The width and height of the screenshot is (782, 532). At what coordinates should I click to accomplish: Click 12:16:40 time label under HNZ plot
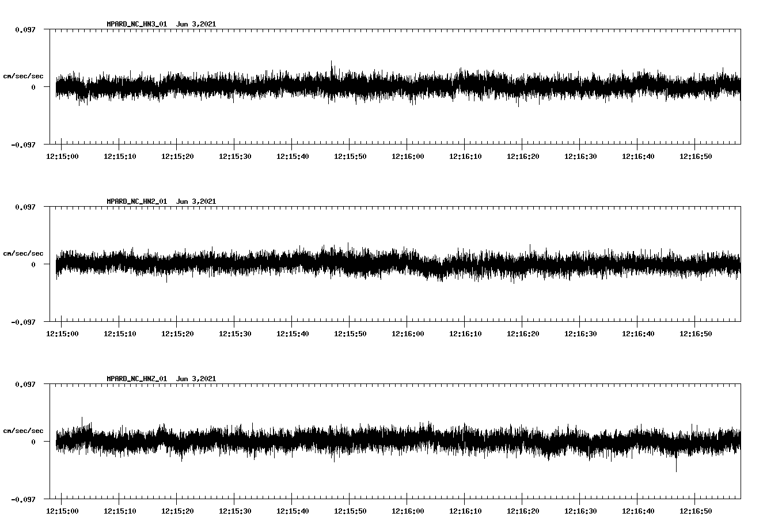tap(638, 511)
